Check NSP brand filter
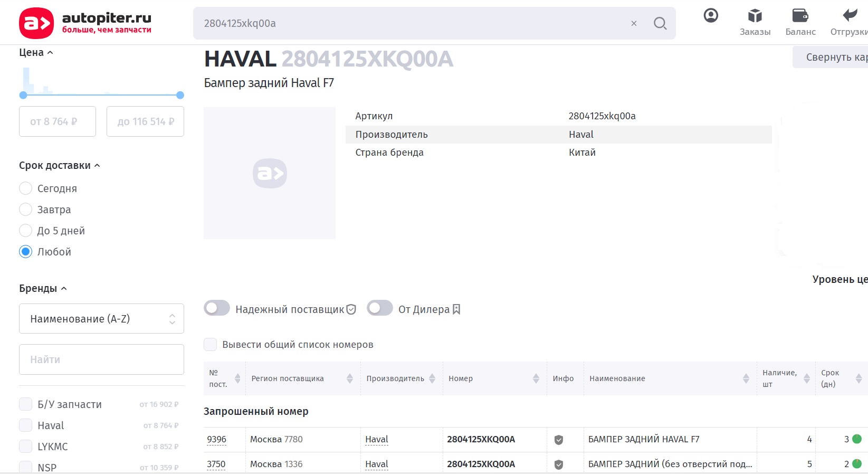The height and width of the screenshot is (474, 868). coord(25,467)
